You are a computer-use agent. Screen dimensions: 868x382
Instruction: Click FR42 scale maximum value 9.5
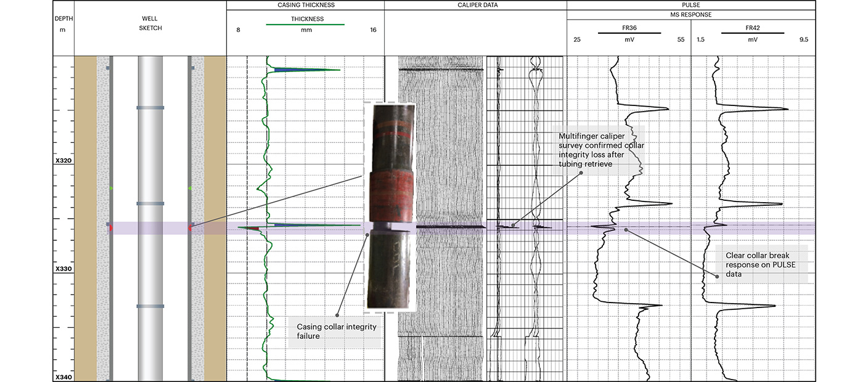pos(803,39)
